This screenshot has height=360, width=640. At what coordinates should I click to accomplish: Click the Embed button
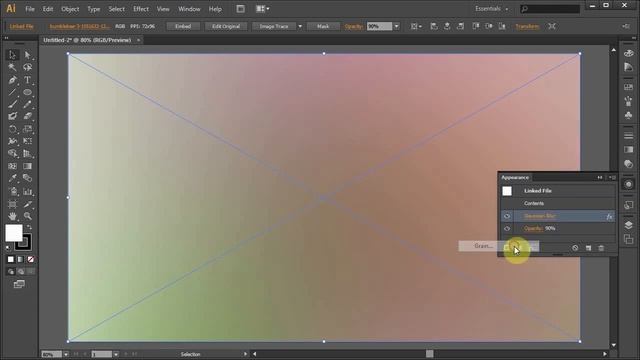tap(183, 26)
